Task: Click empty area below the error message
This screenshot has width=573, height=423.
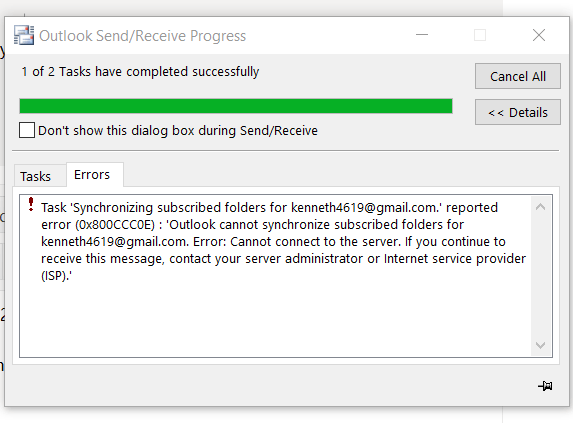Action: 274,320
